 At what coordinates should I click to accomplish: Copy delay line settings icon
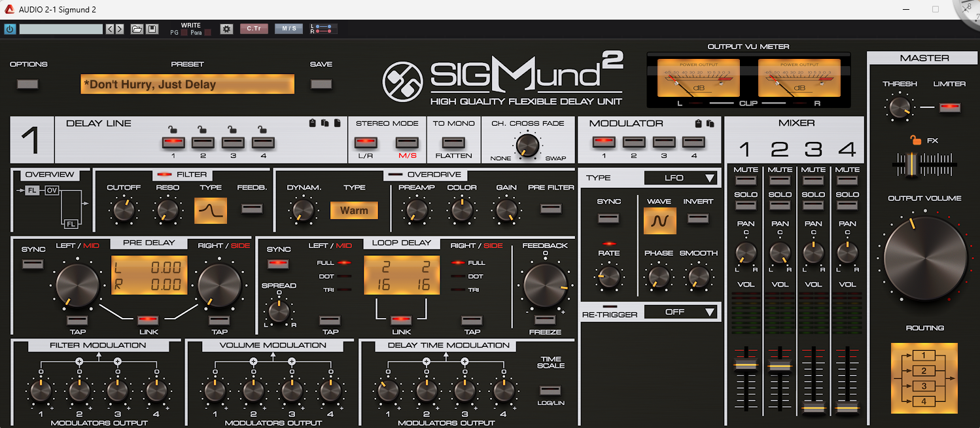tap(325, 123)
